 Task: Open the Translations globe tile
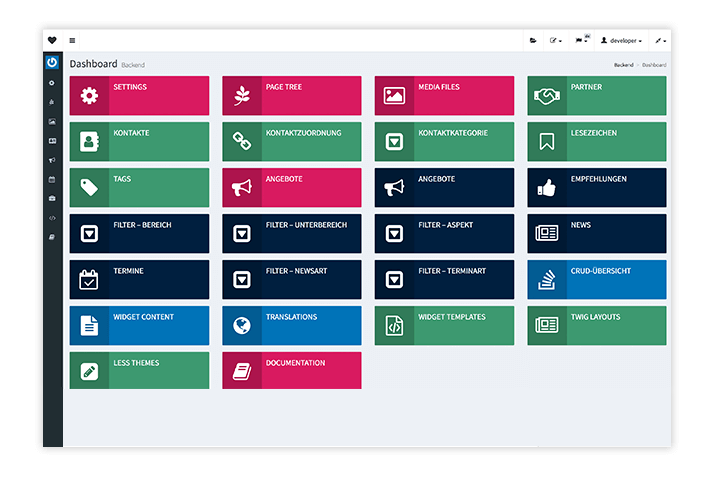[x=291, y=325]
